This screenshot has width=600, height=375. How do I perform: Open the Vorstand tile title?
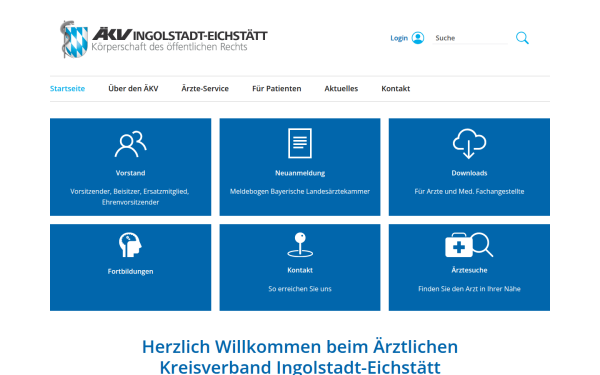130,173
